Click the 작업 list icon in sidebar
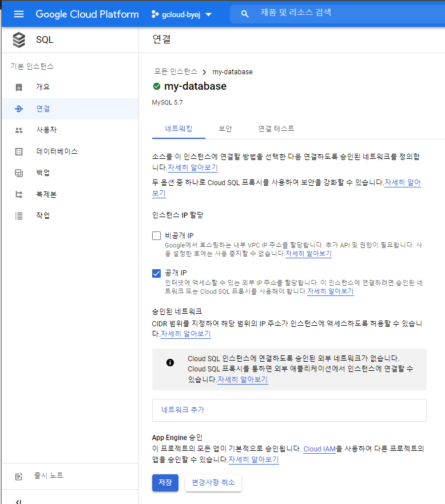 click(19, 216)
